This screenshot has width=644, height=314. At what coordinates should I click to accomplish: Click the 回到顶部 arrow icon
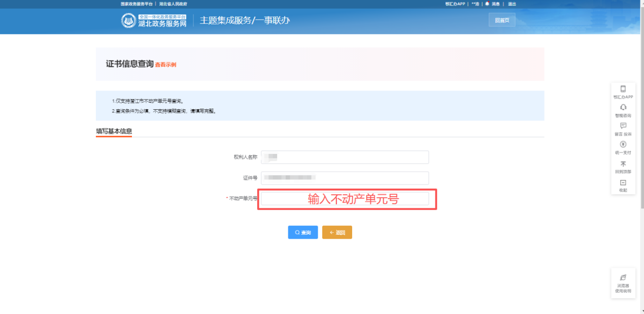(623, 164)
